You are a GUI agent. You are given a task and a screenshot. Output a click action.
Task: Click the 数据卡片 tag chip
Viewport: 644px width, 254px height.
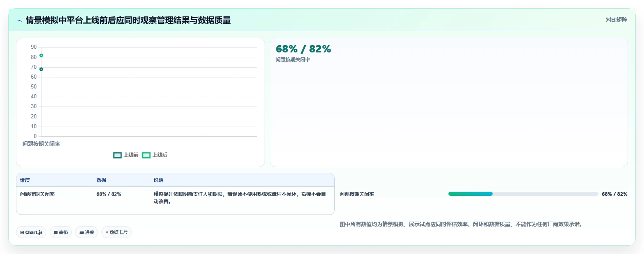pos(116,232)
